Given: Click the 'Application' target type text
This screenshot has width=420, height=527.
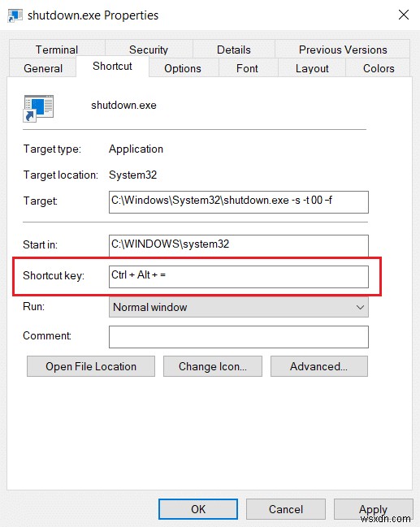Looking at the screenshot, I should (x=136, y=149).
